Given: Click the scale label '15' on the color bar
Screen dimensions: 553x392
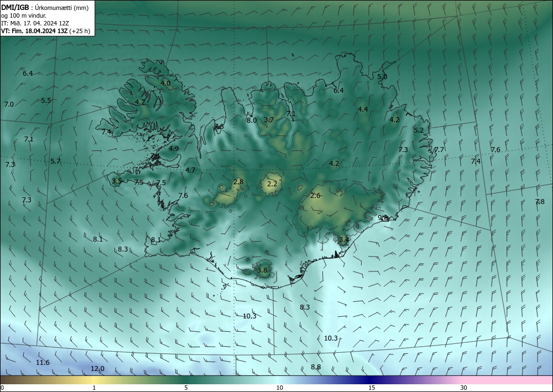Looking at the screenshot, I should tap(372, 388).
